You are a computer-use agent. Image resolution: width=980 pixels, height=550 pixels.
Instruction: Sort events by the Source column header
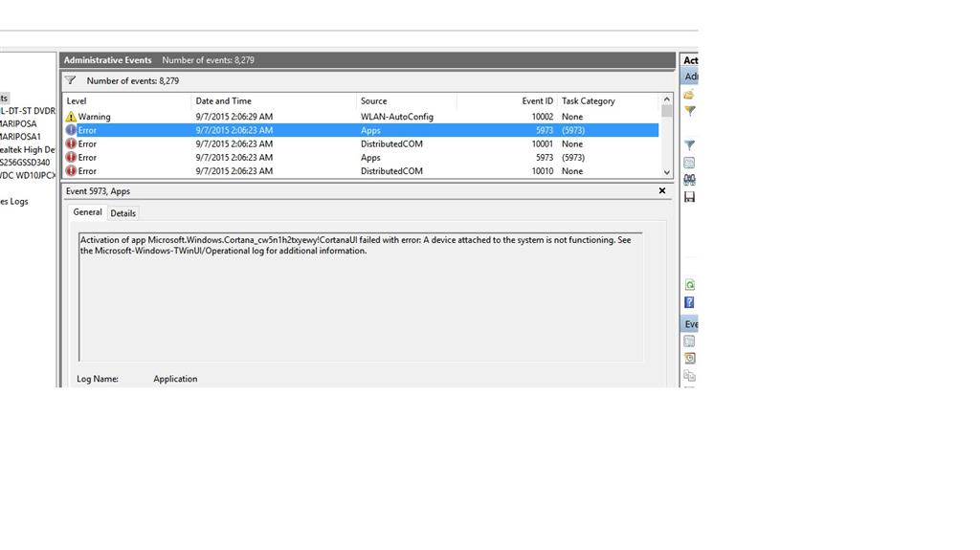pyautogui.click(x=406, y=100)
